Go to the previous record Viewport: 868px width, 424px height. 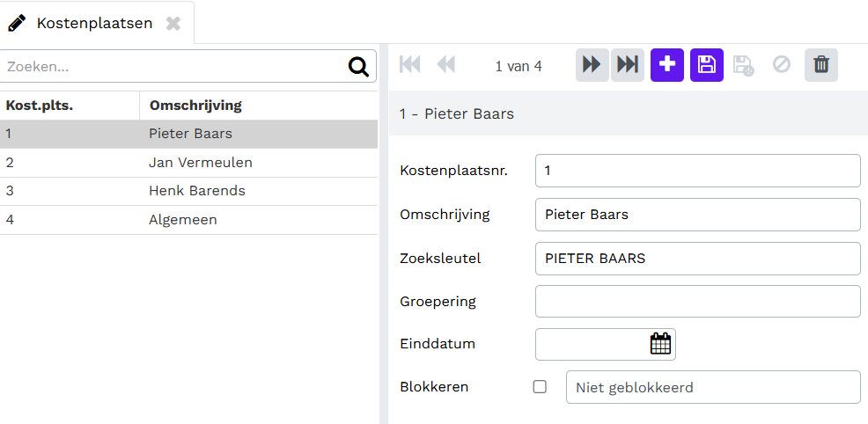click(445, 65)
